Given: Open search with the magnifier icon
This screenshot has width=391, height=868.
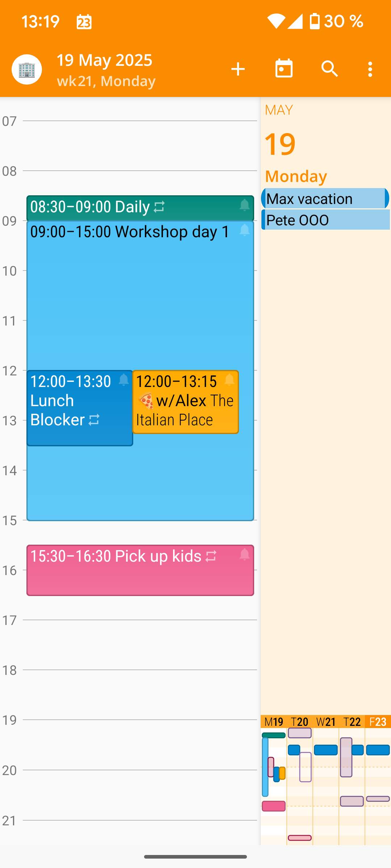Looking at the screenshot, I should point(329,69).
